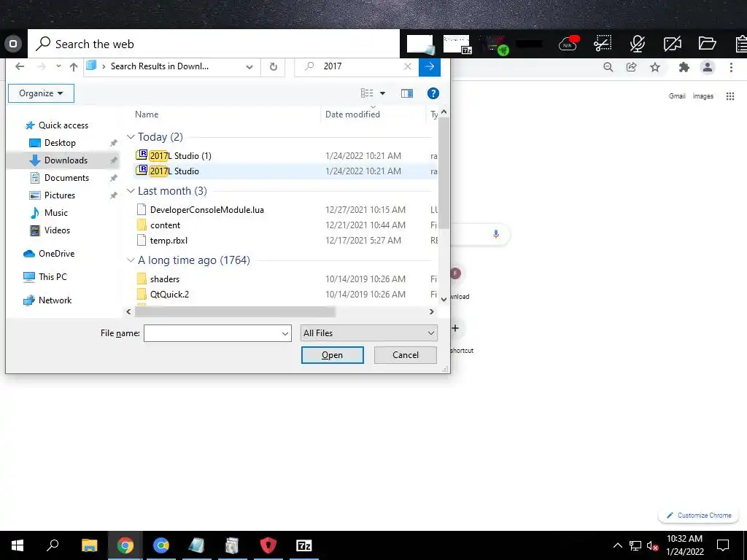Open the Chrome profile avatar
The image size is (747, 560).
[x=708, y=67]
